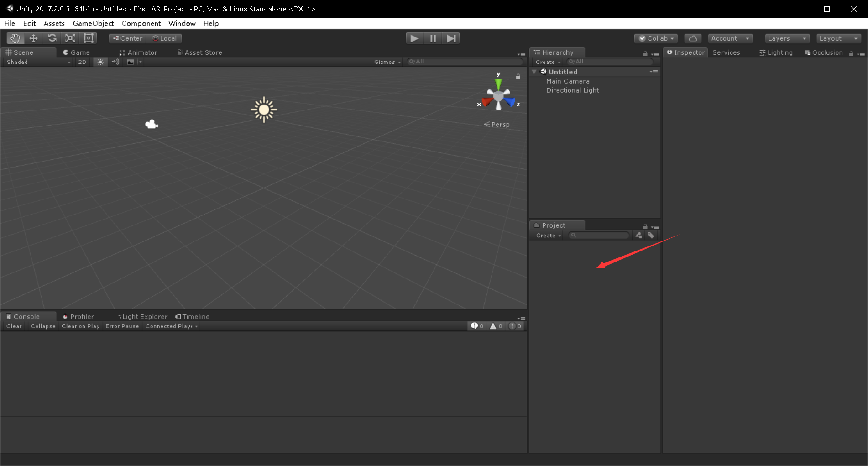Open the Inspector panel options menu

[861, 54]
